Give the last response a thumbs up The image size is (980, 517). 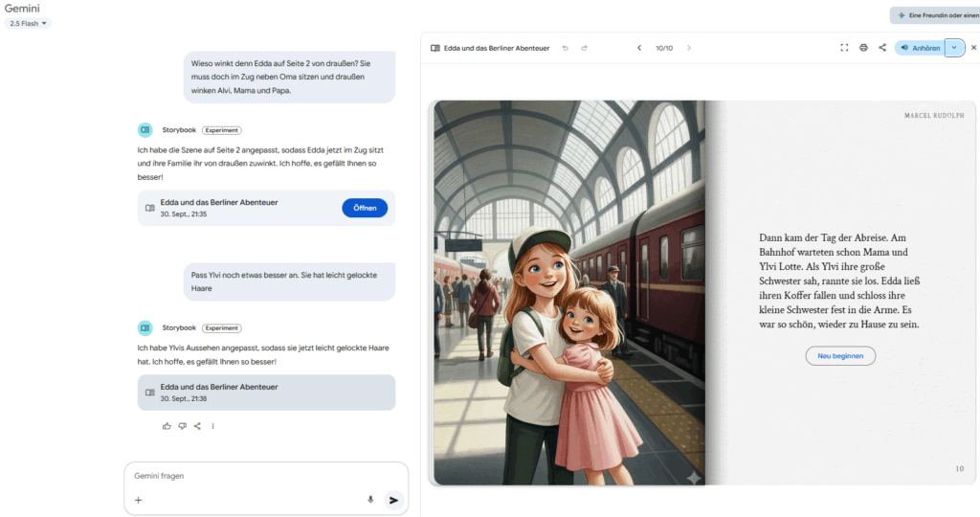click(167, 426)
